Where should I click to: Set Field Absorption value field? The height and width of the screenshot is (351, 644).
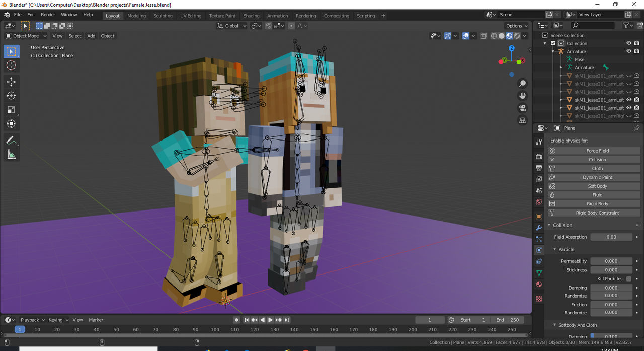pyautogui.click(x=611, y=237)
